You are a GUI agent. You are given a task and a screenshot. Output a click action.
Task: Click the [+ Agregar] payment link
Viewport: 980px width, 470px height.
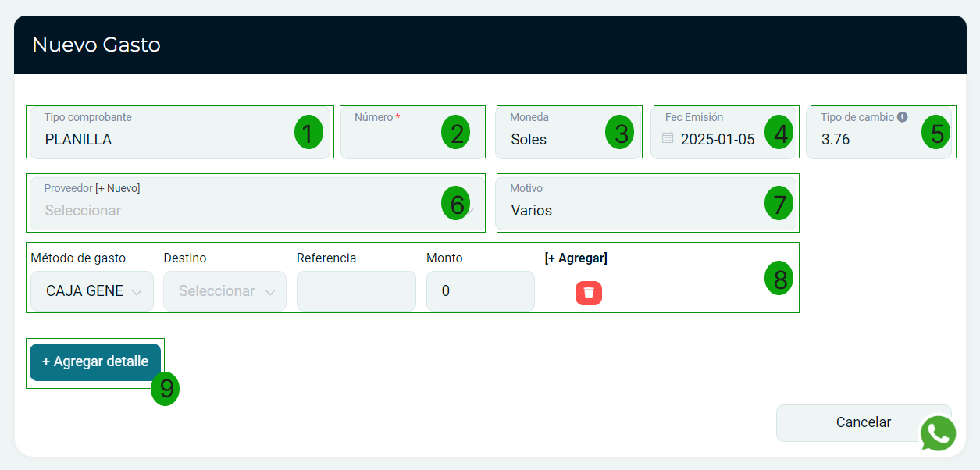pyautogui.click(x=576, y=258)
